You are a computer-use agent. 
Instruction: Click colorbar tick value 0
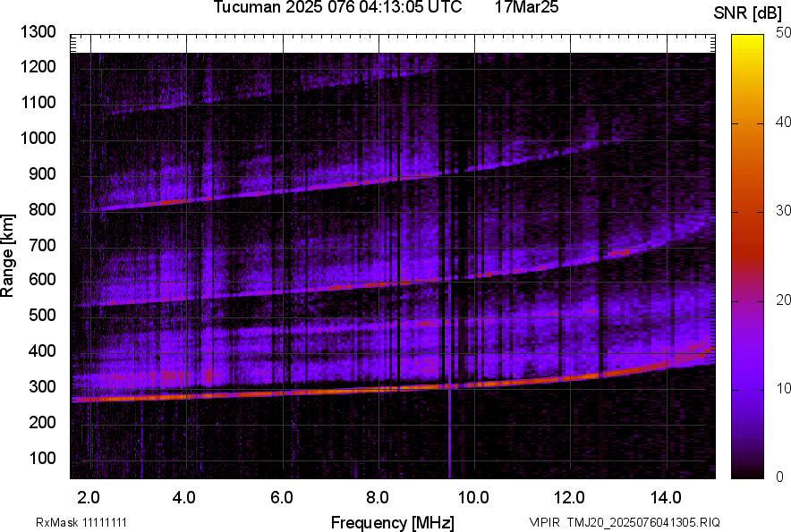tap(780, 477)
